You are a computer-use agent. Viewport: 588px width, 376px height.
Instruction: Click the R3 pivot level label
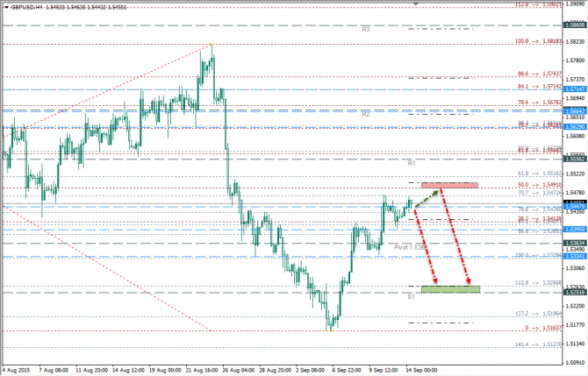click(366, 29)
